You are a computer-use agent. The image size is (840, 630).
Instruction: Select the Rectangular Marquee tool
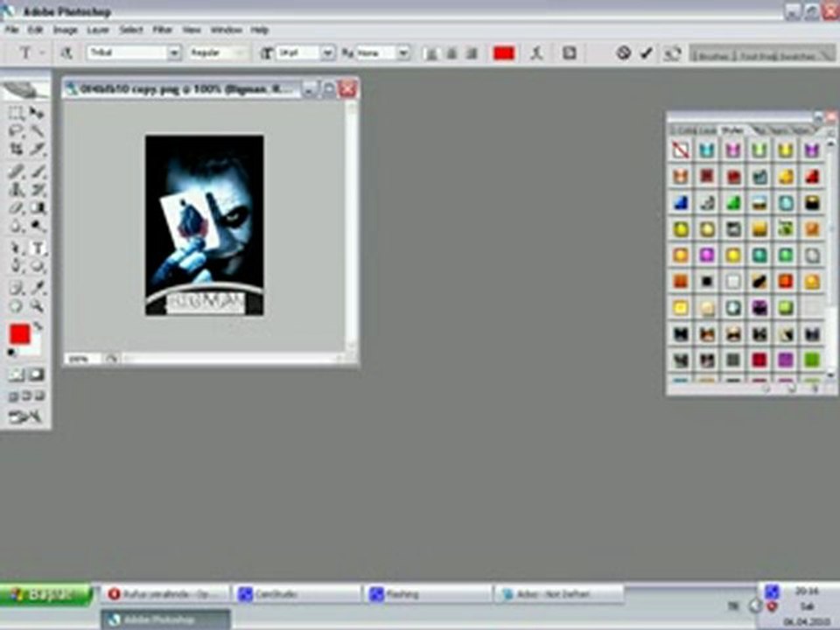coord(16,113)
